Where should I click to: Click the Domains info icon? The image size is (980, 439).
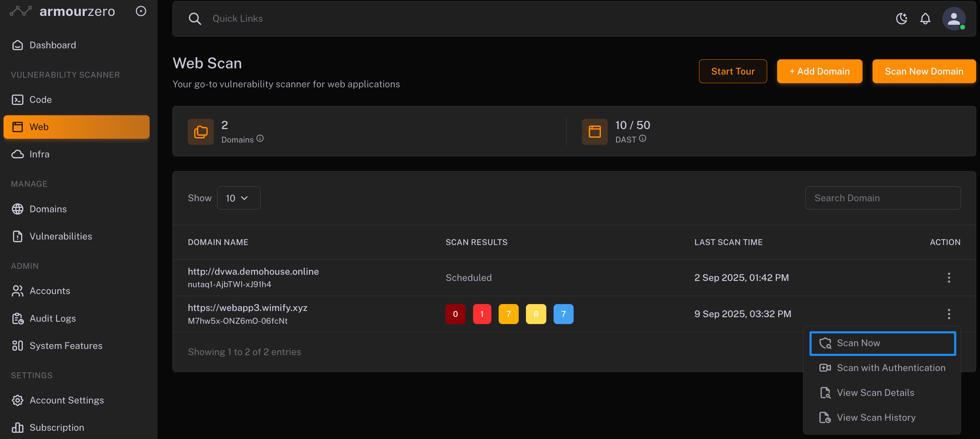pyautogui.click(x=260, y=139)
